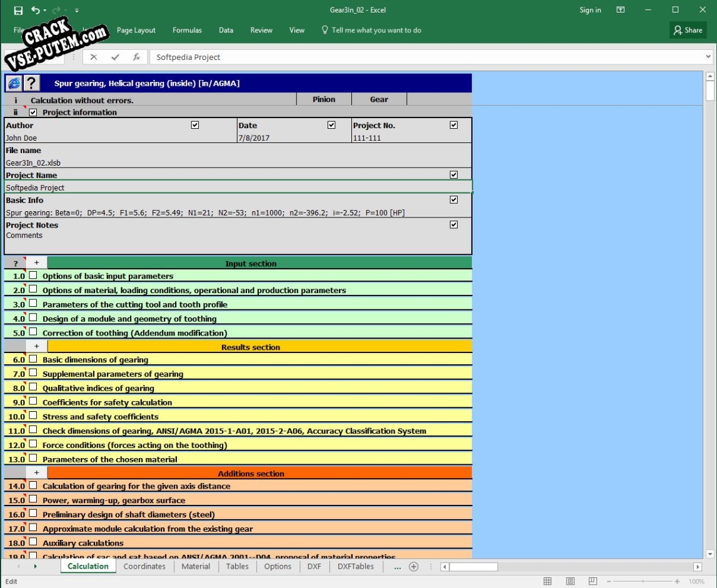The height and width of the screenshot is (588, 717).
Task: Check box 6.0 Basic dimensions of gearing
Action: point(33,359)
